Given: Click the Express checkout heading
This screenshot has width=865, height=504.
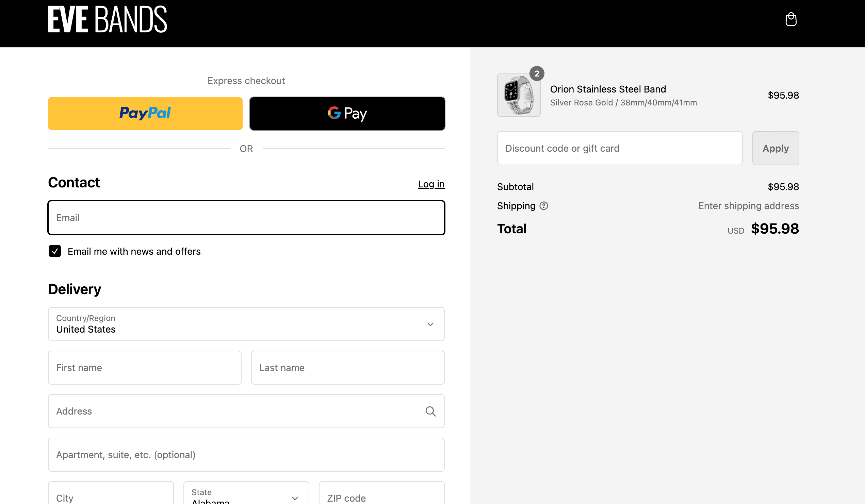Looking at the screenshot, I should (x=246, y=81).
